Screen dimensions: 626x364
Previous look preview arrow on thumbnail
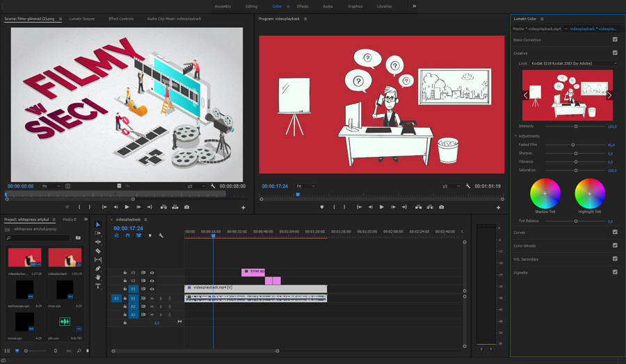coord(526,95)
